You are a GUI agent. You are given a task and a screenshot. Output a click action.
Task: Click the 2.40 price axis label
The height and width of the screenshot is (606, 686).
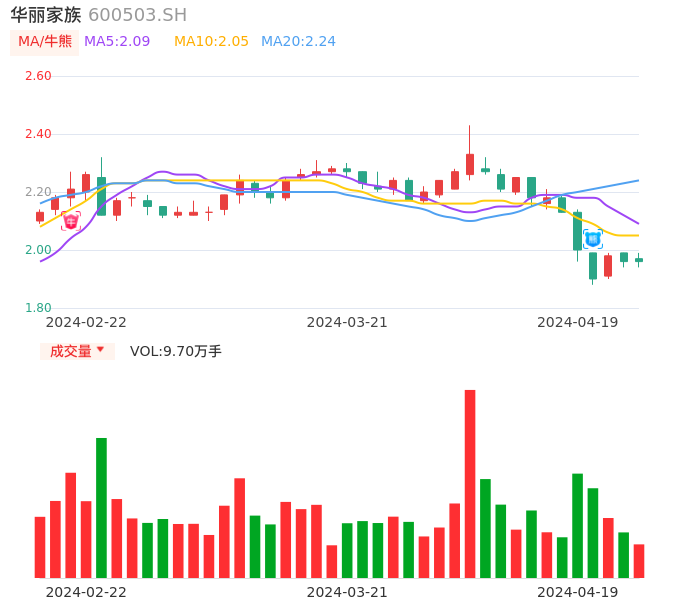point(38,134)
